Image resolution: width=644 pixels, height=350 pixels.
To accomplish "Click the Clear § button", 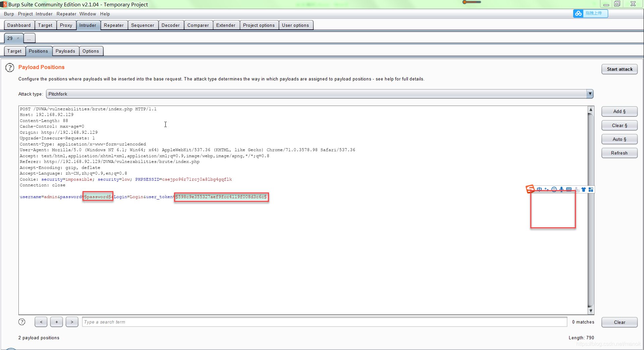I will coord(620,125).
